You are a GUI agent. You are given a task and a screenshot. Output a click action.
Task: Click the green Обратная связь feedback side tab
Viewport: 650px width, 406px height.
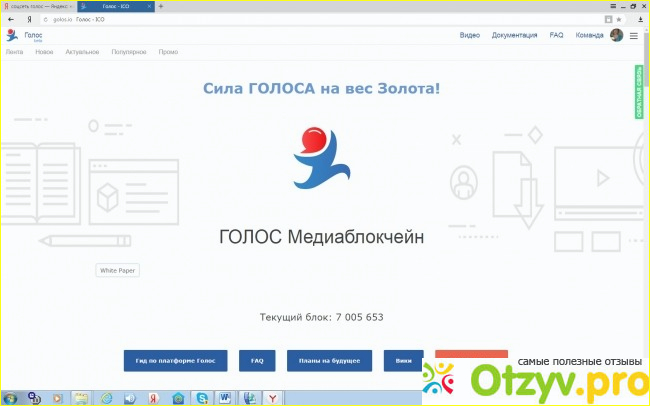point(640,92)
